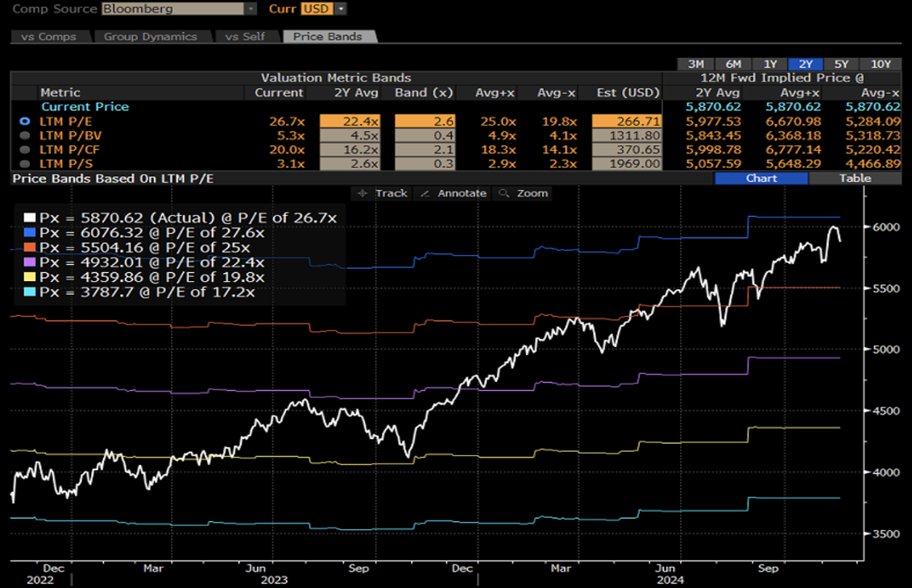Select the LTM P/S radio button

[x=24, y=164]
